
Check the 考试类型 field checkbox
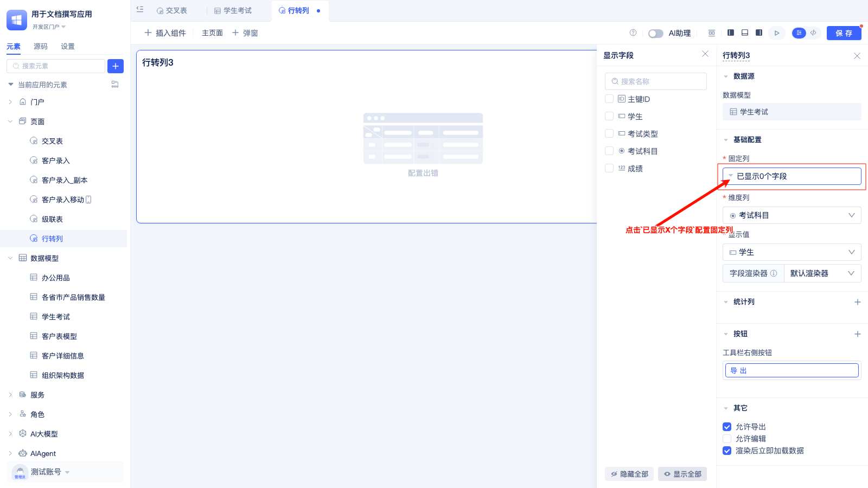click(x=609, y=133)
